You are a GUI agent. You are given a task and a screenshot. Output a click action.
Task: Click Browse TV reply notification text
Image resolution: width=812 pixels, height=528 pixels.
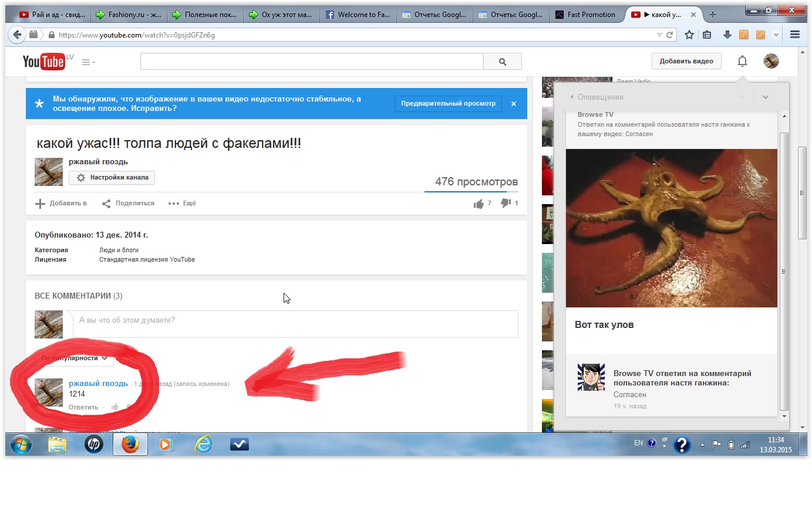(682, 378)
